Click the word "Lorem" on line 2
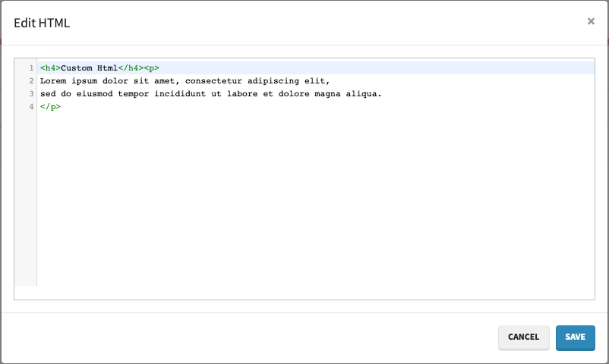This screenshot has height=364, width=609. [x=53, y=81]
